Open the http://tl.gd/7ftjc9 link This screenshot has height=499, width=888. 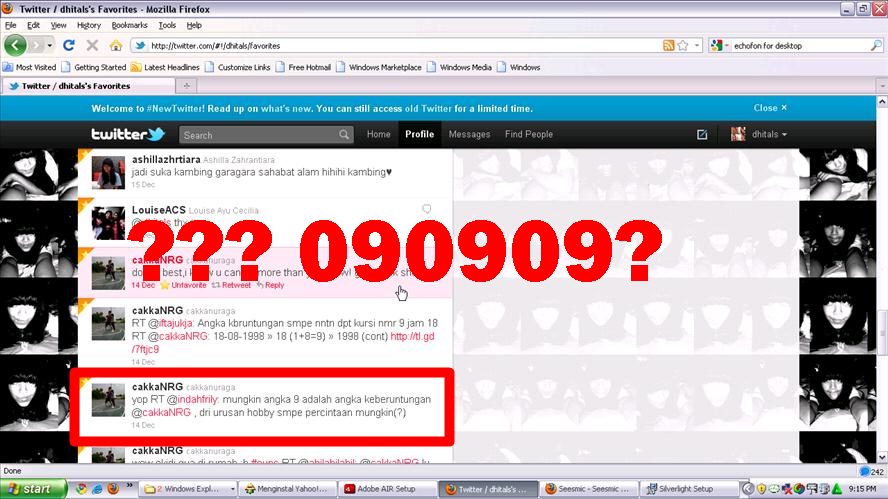412,336
